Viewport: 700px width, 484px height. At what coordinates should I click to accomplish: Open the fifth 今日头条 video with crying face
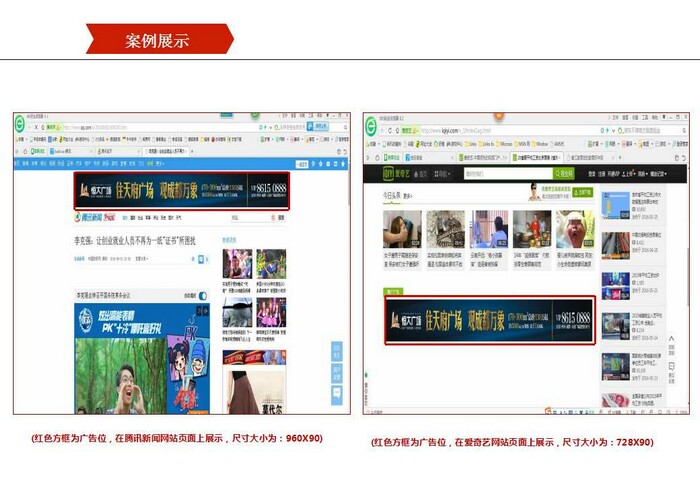point(575,229)
